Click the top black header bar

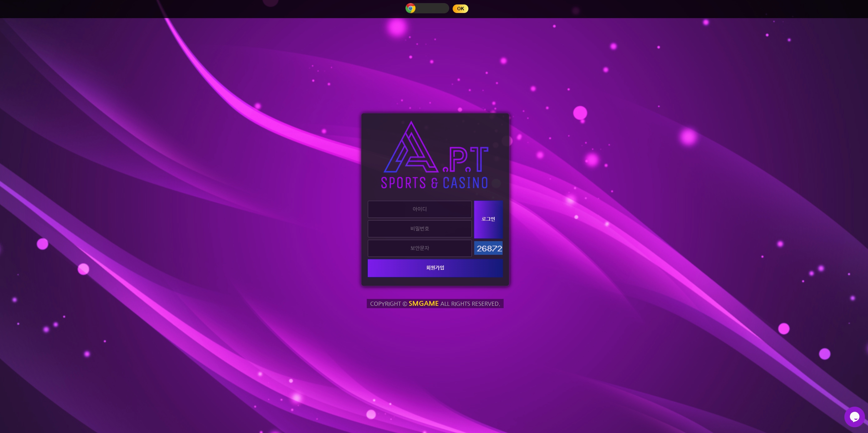click(x=205, y=9)
